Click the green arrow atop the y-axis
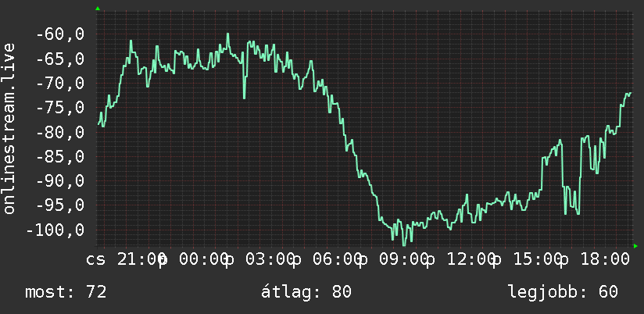The image size is (644, 314). [98, 9]
